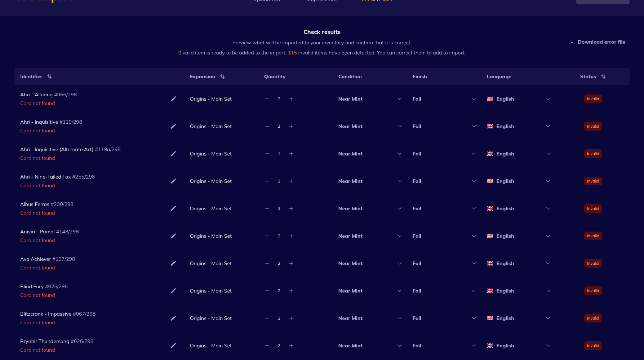Sort the table by Identifier column
Screen dimensions: 644x360
tap(49, 76)
